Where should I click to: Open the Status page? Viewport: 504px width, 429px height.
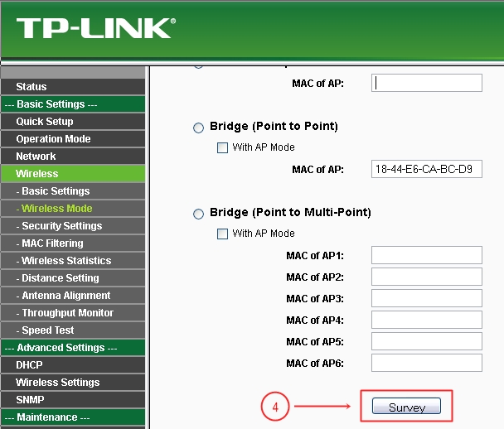(73, 87)
